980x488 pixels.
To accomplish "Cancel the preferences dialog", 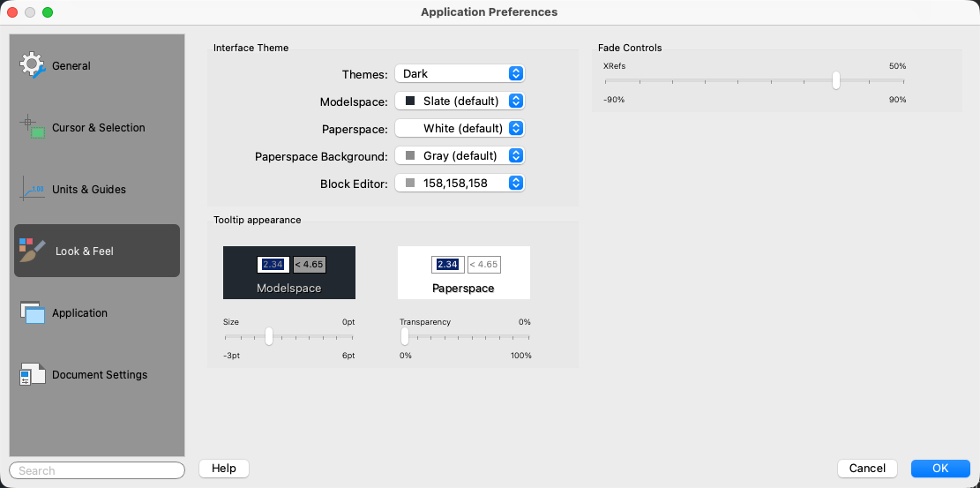I will 867,469.
